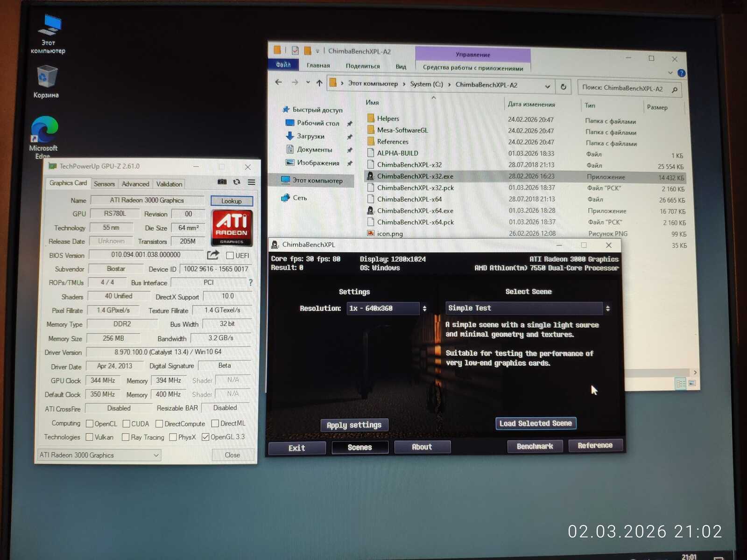The image size is (747, 560).
Task: Toggle the OpenGL 3.3 checkbox
Action: (x=205, y=437)
